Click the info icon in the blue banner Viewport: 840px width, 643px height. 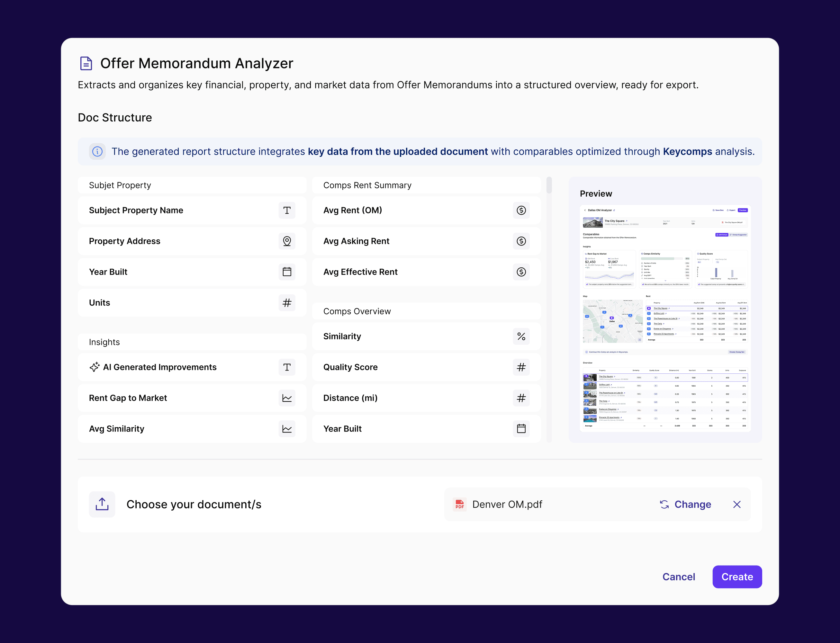(x=97, y=152)
